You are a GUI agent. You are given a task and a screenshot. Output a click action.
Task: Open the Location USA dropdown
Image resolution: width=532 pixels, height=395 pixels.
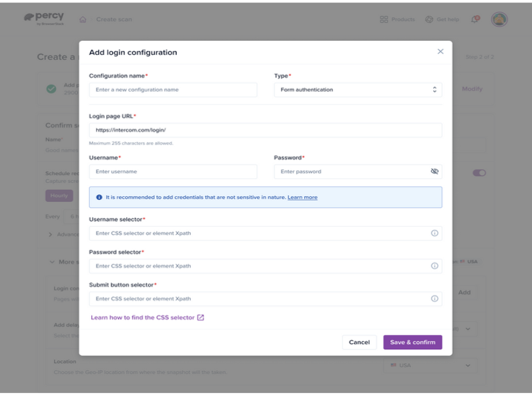(431, 365)
